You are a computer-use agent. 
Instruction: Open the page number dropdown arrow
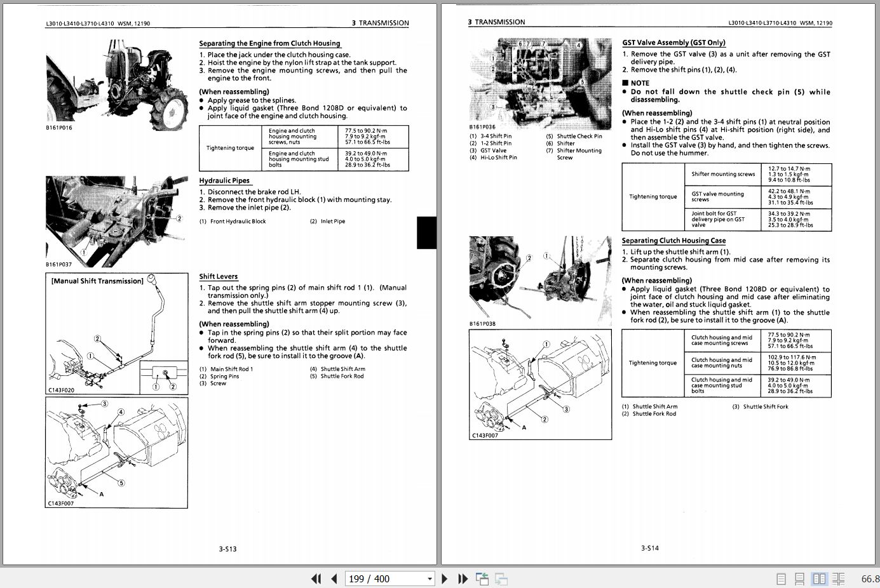[430, 578]
